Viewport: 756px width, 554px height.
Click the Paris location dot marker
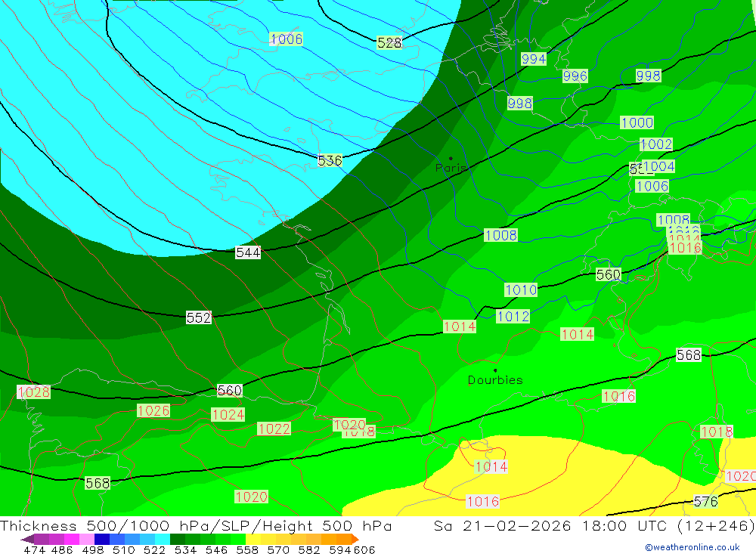tap(451, 158)
